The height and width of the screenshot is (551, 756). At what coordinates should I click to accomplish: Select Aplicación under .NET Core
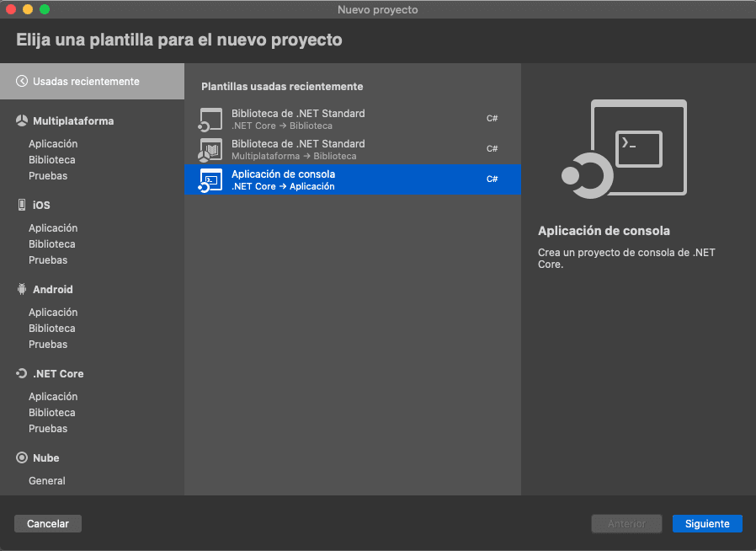click(53, 397)
